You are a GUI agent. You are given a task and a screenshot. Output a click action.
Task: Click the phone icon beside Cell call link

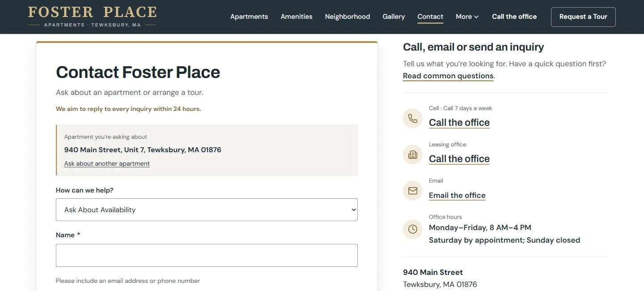click(412, 119)
